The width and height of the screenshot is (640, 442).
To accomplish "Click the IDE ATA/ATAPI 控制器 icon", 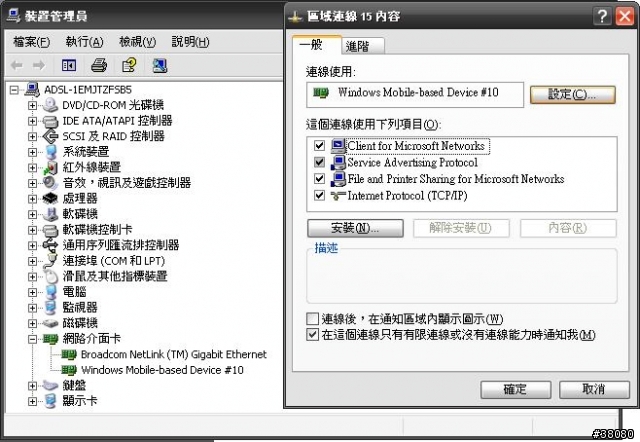I will click(x=50, y=121).
